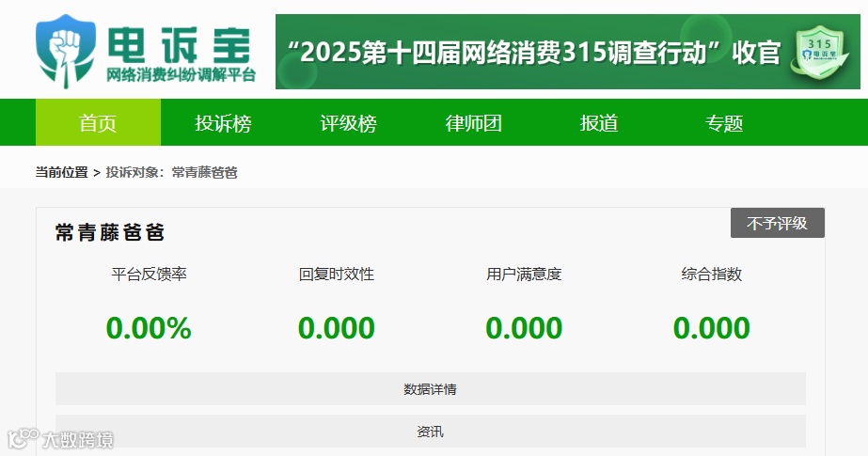Click the 315 shield badge in banner
Viewport: 868px width, 456px height.
(821, 54)
